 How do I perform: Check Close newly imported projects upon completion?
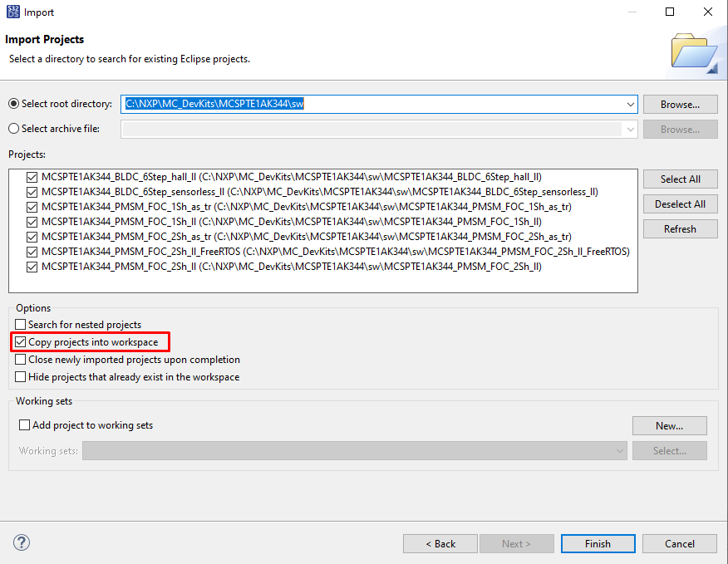coord(21,360)
